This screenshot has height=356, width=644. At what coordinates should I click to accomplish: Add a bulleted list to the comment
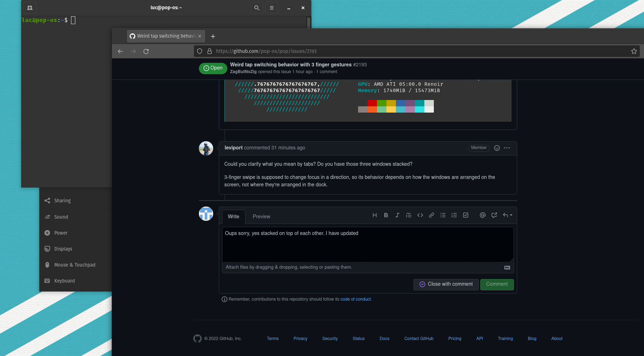click(443, 215)
